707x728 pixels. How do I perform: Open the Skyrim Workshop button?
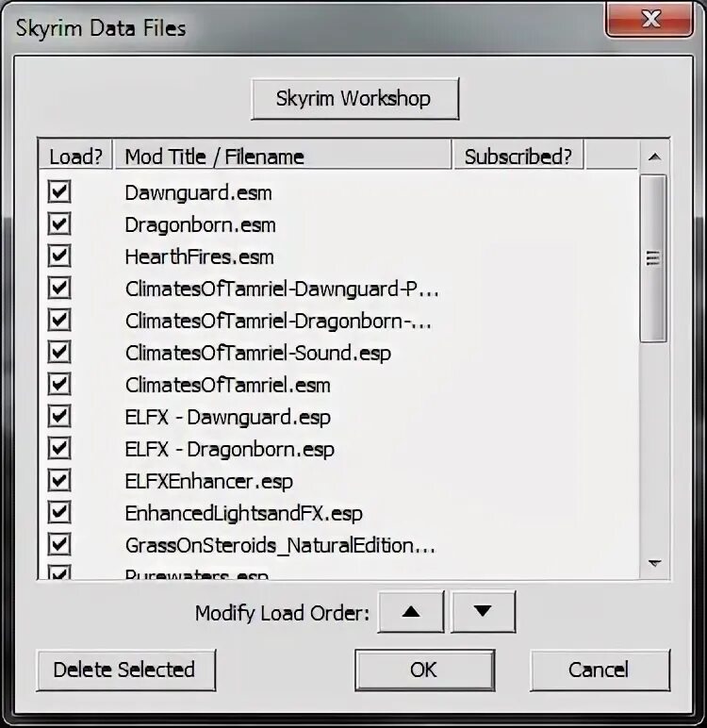pos(355,99)
